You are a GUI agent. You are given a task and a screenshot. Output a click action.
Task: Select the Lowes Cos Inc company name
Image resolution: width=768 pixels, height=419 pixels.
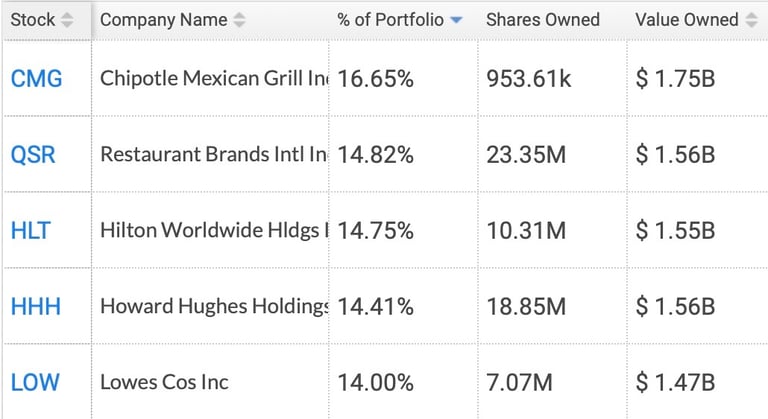pos(164,382)
